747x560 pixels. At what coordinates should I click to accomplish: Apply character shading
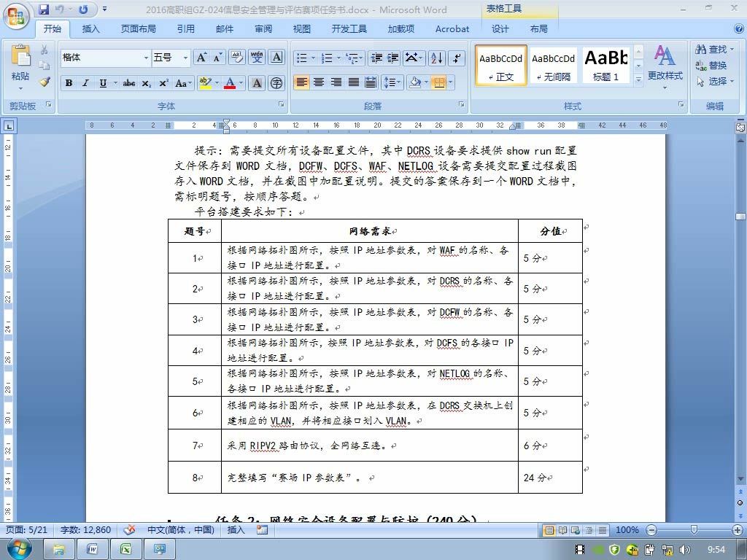click(x=257, y=83)
